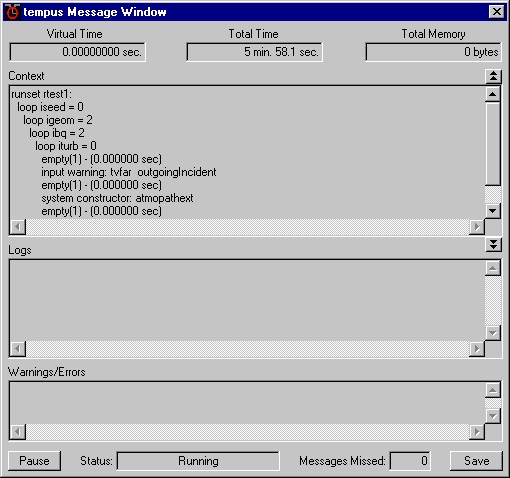
Task: Select the 'loop igeom = 2' context line
Action: point(58,120)
